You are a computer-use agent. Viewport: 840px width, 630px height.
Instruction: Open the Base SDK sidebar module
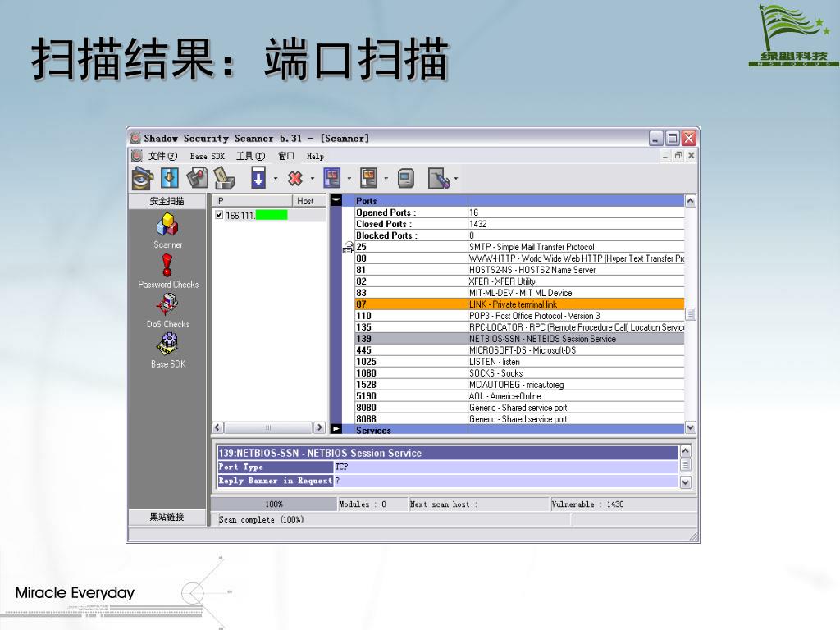(167, 351)
